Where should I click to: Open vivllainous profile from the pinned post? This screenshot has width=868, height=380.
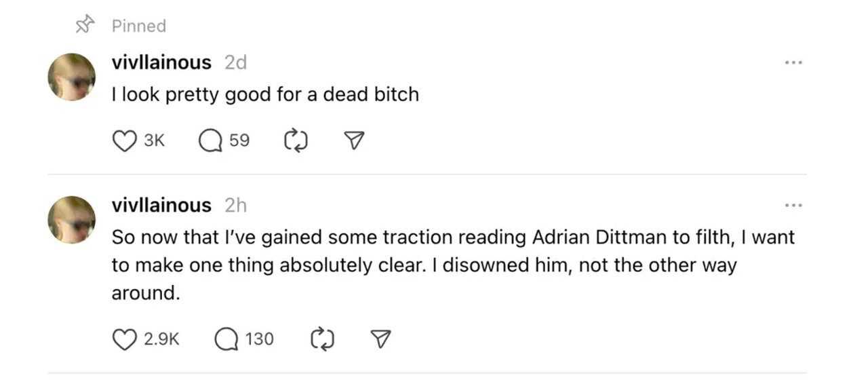161,62
